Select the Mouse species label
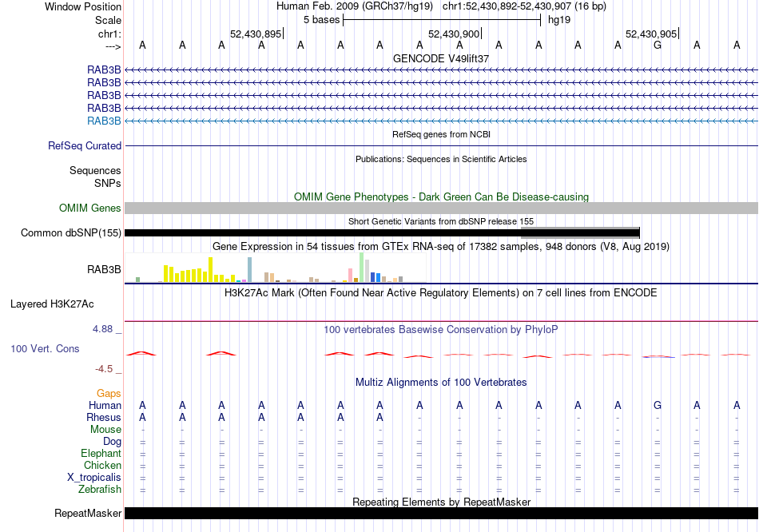This screenshot has width=759, height=532. tap(105, 430)
